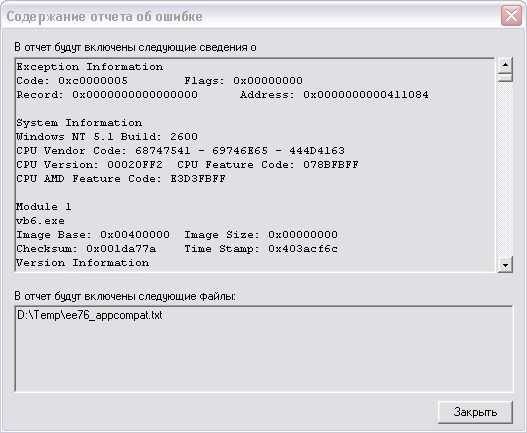The image size is (527, 433).
Task: Click the report scrollbar thumb
Action: point(505,76)
